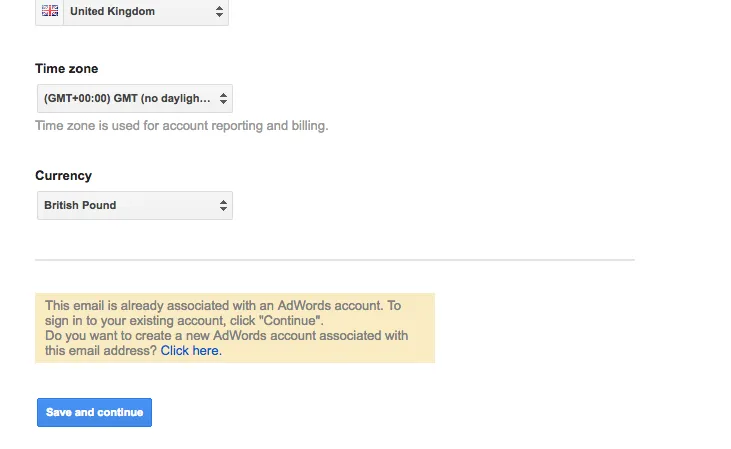Open the Time zone dropdown

click(x=134, y=98)
